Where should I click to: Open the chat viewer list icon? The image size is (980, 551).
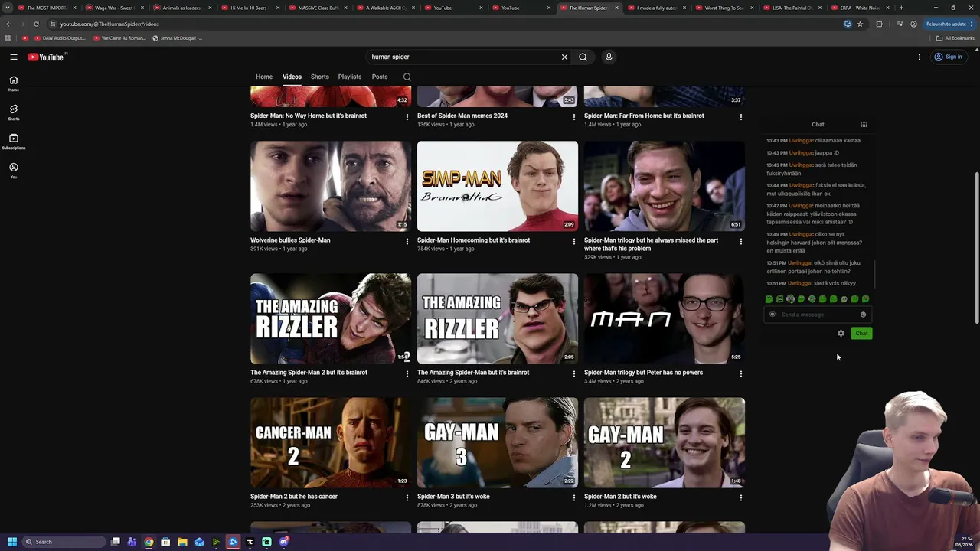[x=864, y=124]
